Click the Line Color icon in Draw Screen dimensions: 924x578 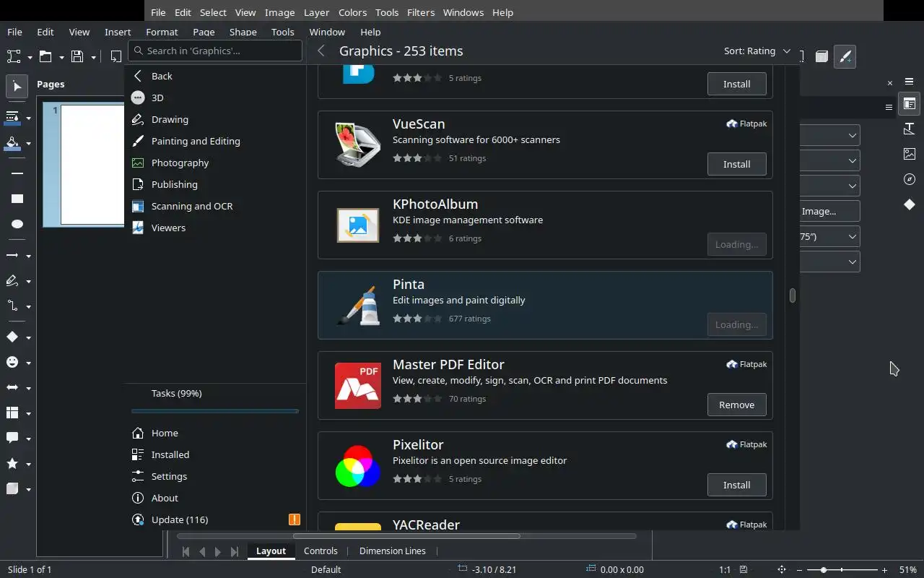pyautogui.click(x=12, y=117)
